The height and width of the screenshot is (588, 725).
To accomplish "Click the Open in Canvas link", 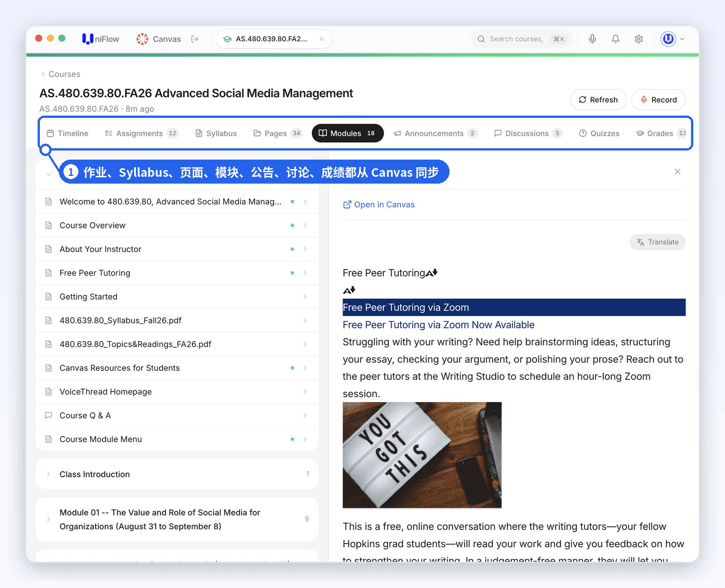I will 379,204.
